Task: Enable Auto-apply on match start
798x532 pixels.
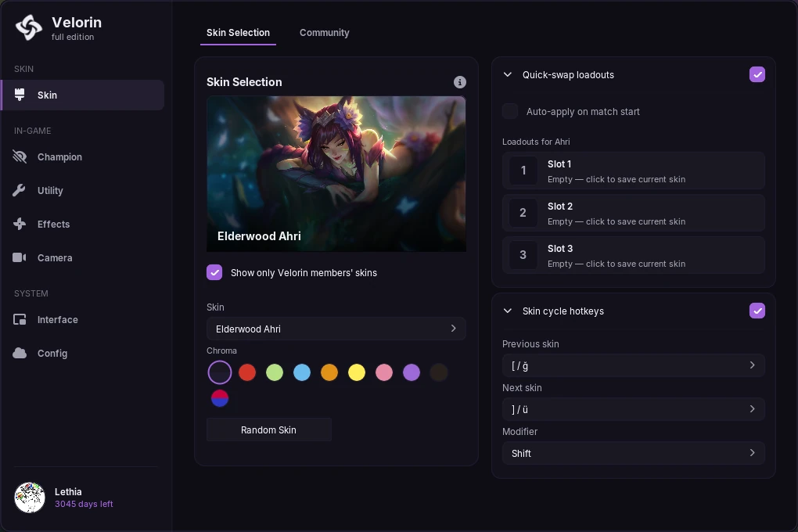Action: pyautogui.click(x=510, y=111)
